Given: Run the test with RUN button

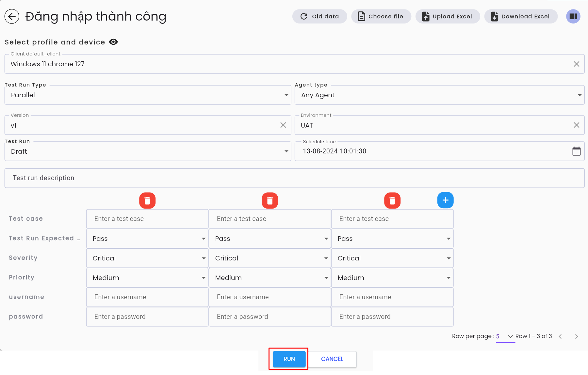Looking at the screenshot, I should click(x=289, y=359).
